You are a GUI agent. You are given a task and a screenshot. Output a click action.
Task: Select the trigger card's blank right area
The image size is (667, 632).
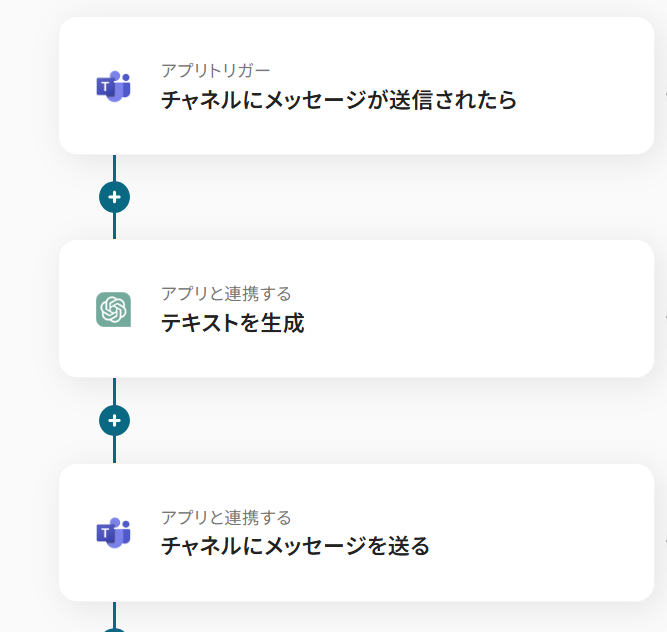pos(590,86)
